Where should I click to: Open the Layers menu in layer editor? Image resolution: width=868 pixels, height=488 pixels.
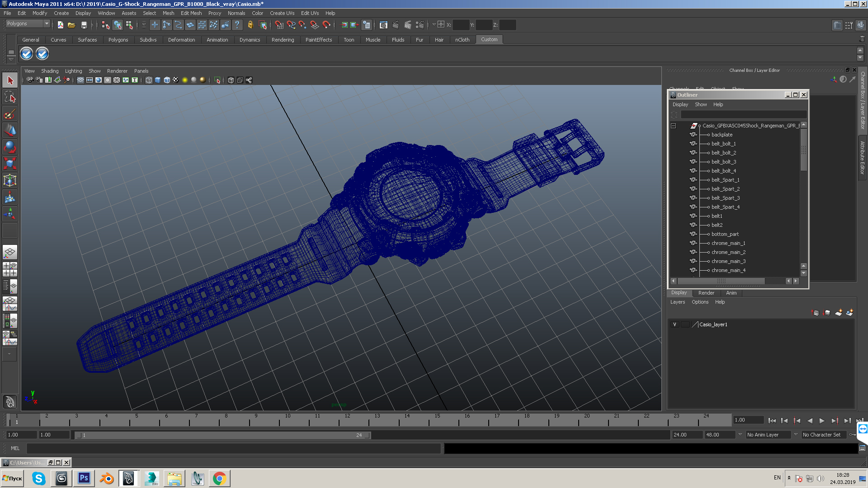pyautogui.click(x=677, y=302)
